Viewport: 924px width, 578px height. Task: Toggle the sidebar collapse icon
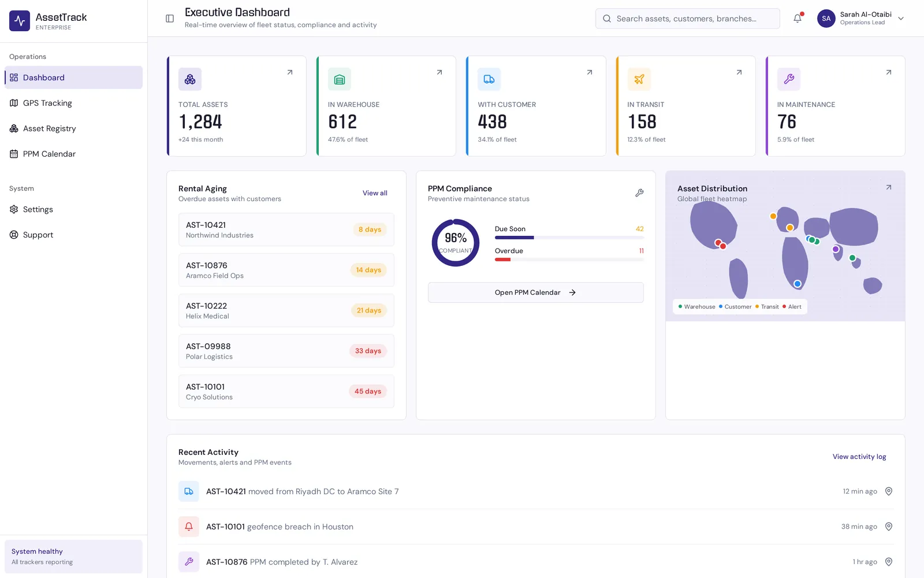(x=170, y=18)
